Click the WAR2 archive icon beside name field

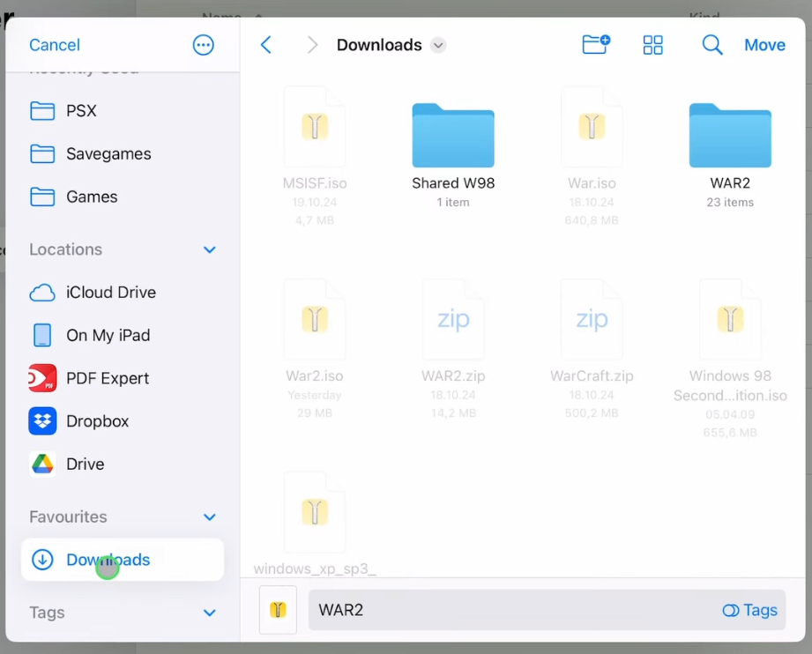tap(278, 610)
